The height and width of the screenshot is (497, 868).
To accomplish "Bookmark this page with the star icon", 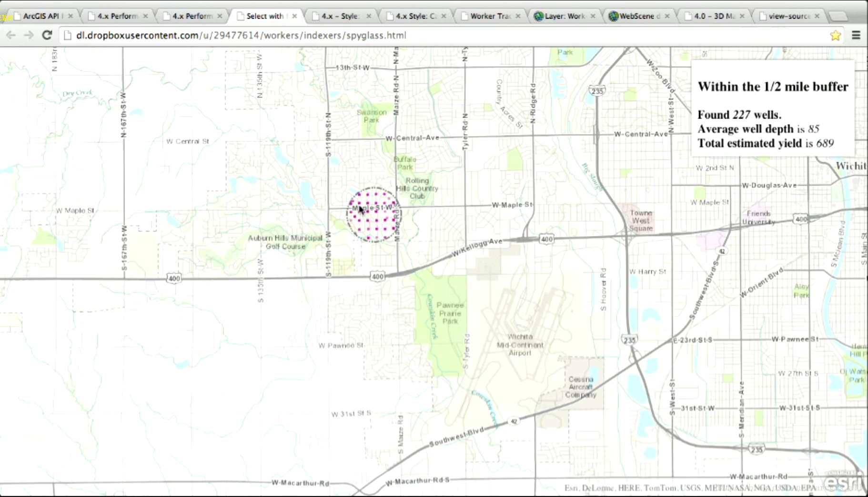I will 835,35.
